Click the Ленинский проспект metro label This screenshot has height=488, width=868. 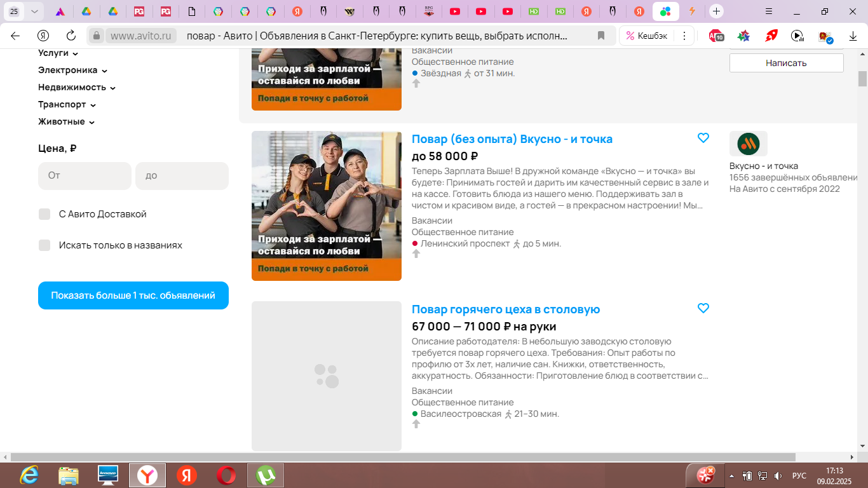coord(465,243)
